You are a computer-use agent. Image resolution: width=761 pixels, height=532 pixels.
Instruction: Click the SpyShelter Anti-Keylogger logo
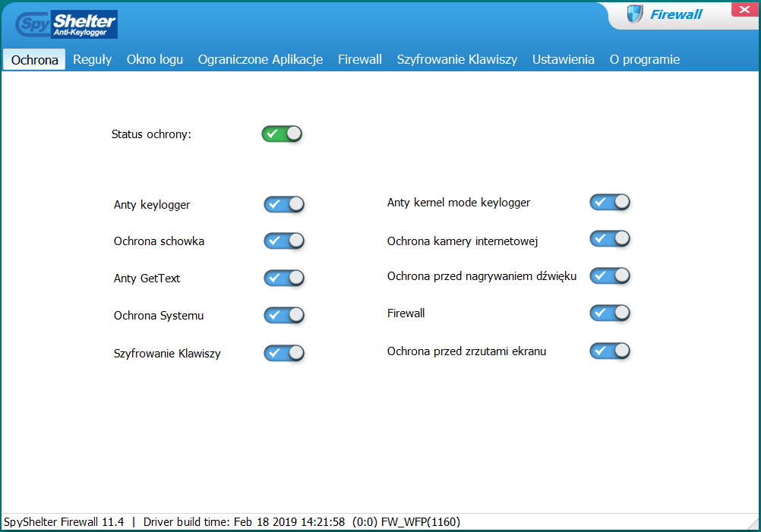click(x=67, y=24)
